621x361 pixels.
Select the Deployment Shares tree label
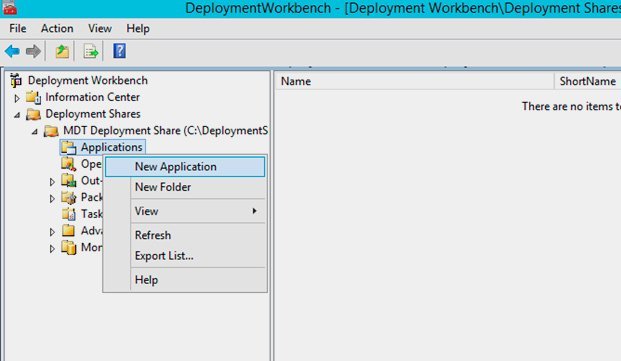93,114
